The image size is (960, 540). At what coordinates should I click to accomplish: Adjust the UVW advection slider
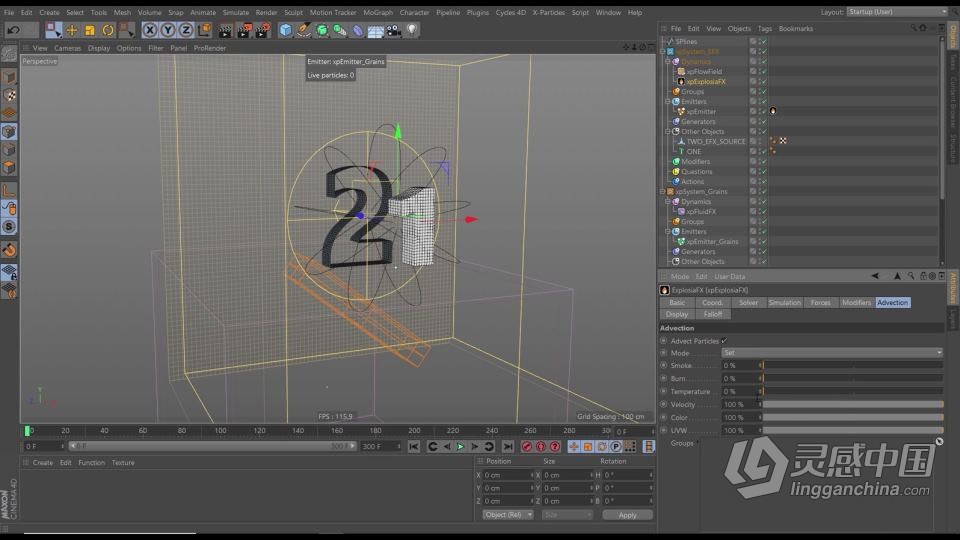point(853,430)
